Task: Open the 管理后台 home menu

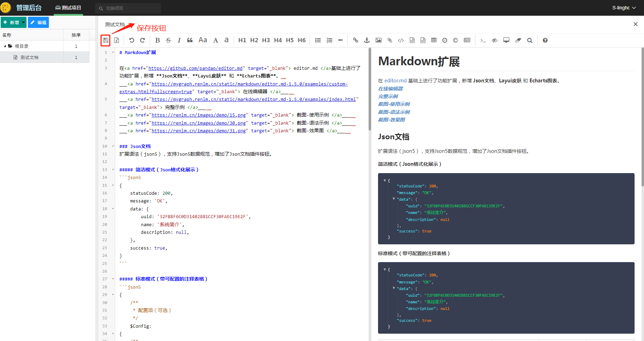Action: coord(29,7)
